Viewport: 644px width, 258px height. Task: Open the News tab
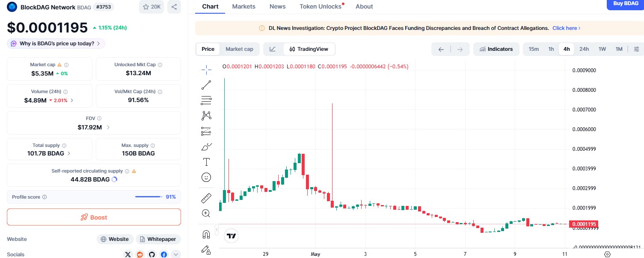click(x=278, y=6)
